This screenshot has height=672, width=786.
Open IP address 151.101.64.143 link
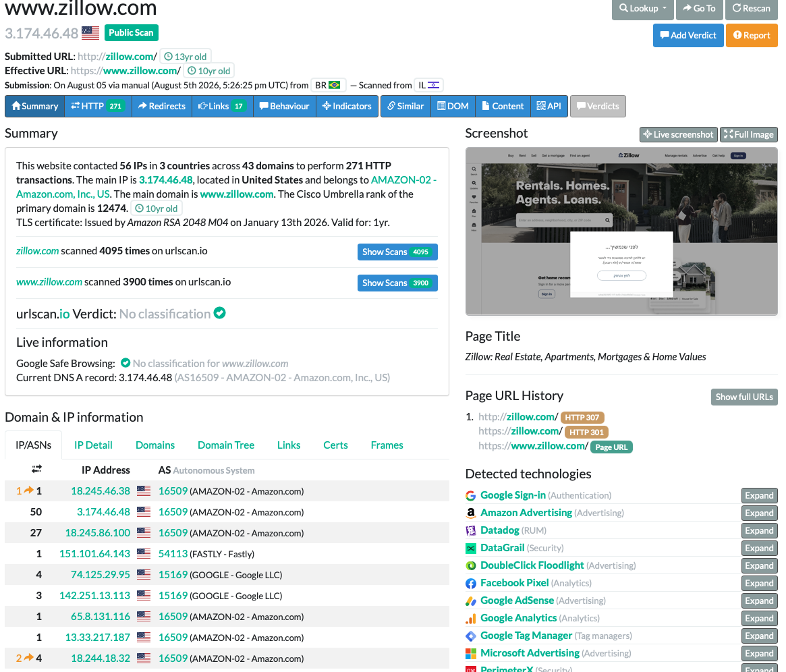pos(94,554)
